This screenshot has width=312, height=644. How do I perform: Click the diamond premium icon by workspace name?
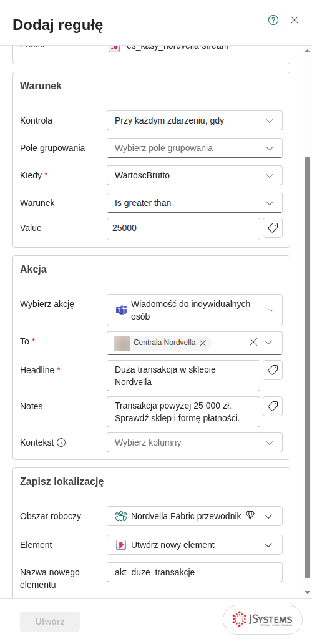pos(250,515)
